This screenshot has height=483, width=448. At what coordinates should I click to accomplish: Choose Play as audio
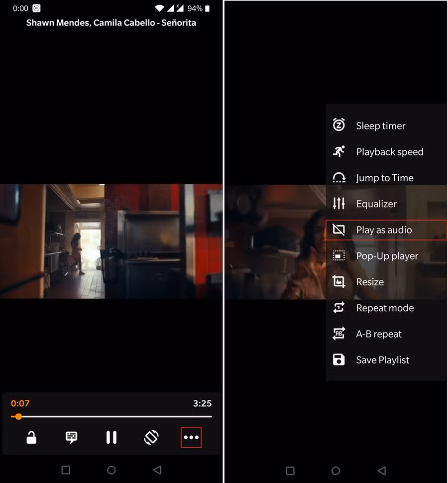384,230
